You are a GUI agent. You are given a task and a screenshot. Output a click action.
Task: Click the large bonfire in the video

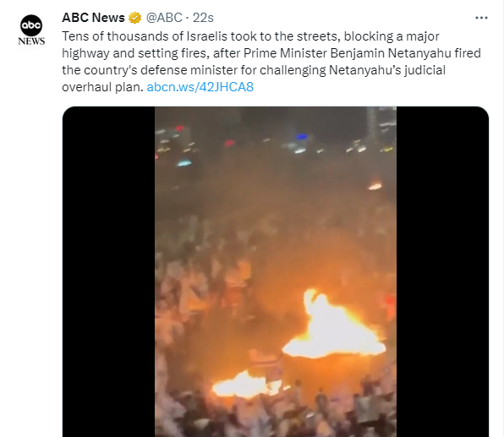coord(334,326)
